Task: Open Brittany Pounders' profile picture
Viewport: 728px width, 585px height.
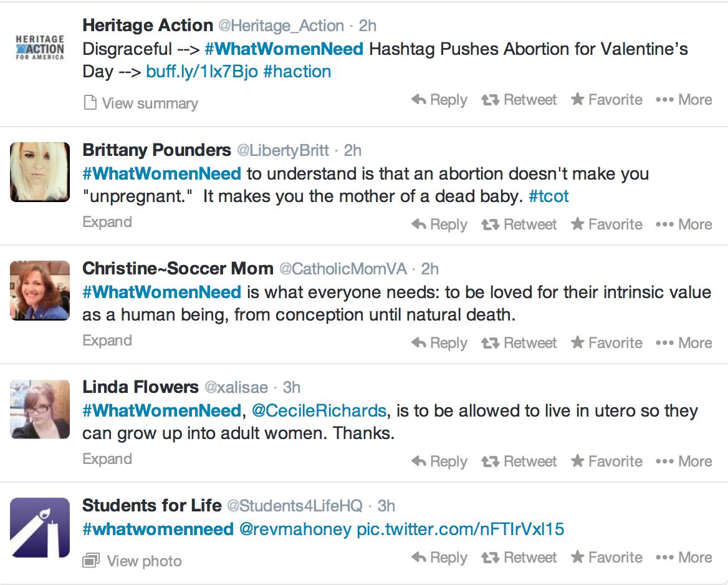Action: 40,172
